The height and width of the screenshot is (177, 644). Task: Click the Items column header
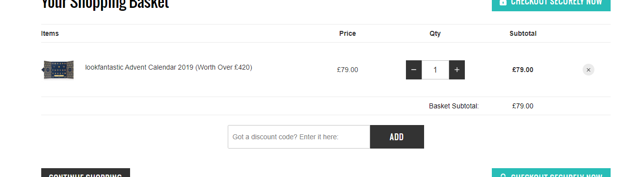click(50, 33)
